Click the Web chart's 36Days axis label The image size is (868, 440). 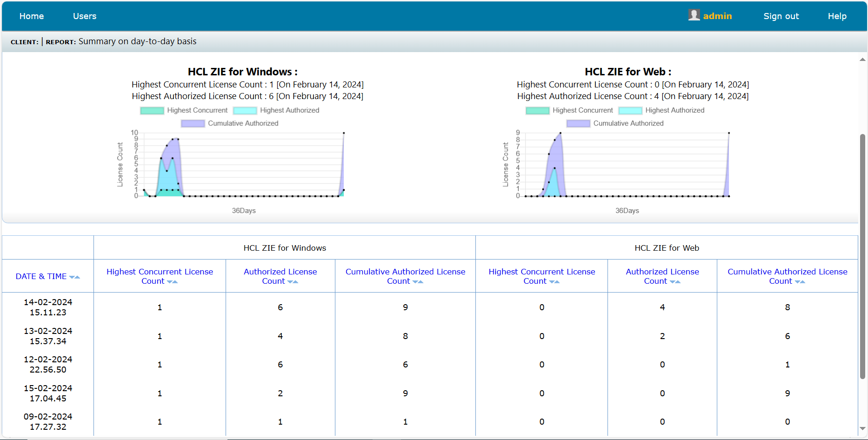coord(627,211)
